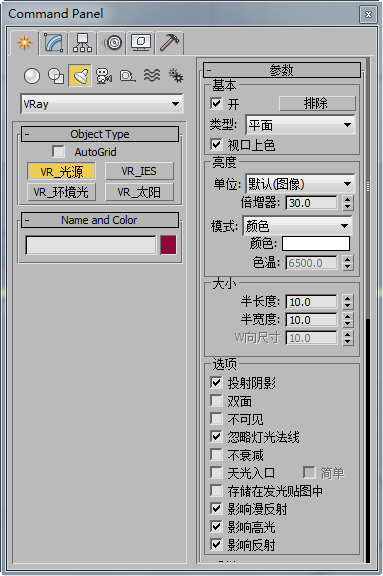Close the Command Panel window
The height and width of the screenshot is (576, 383).
point(368,14)
